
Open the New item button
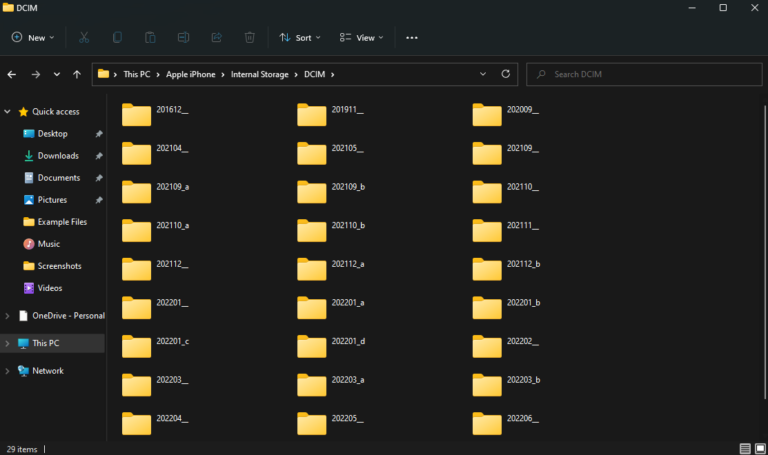[35, 37]
